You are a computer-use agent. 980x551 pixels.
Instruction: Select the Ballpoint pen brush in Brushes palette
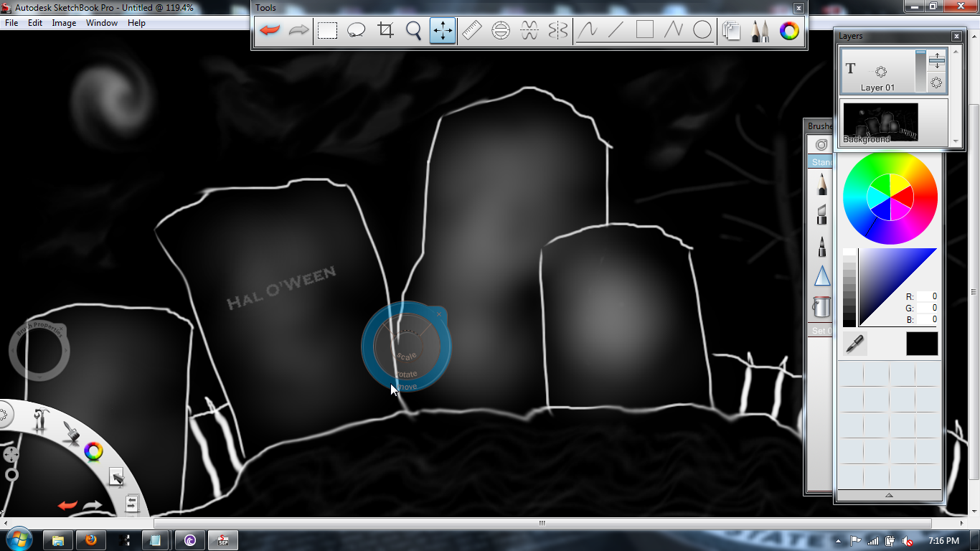click(x=821, y=246)
